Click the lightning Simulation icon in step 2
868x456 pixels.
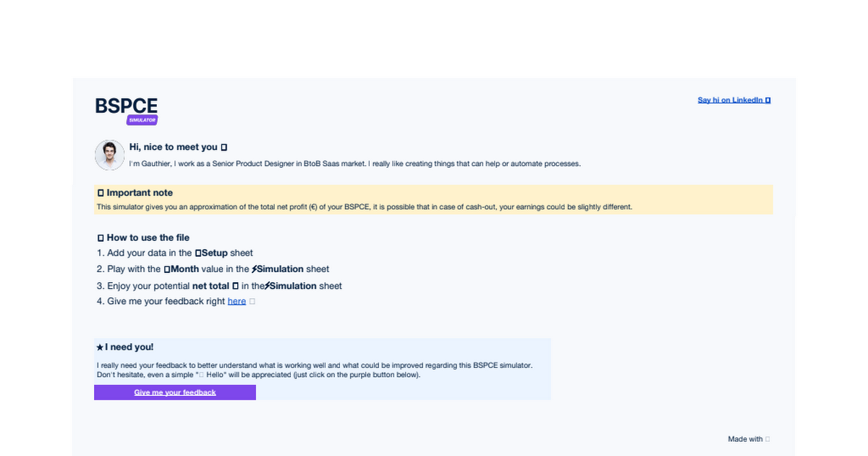pos(255,269)
